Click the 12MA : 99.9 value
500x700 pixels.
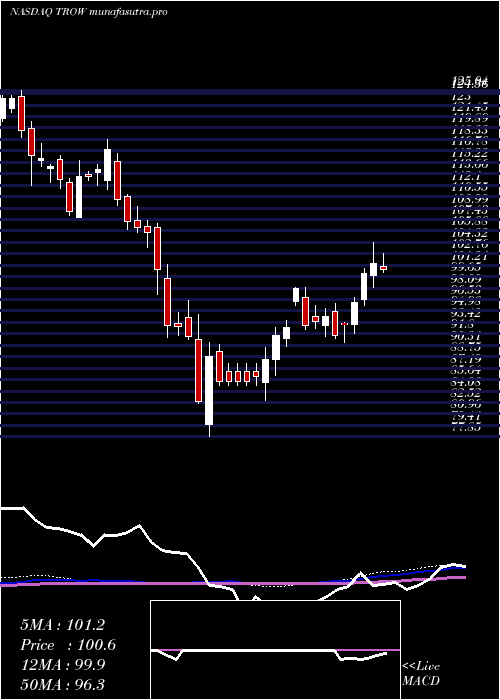pos(62,665)
